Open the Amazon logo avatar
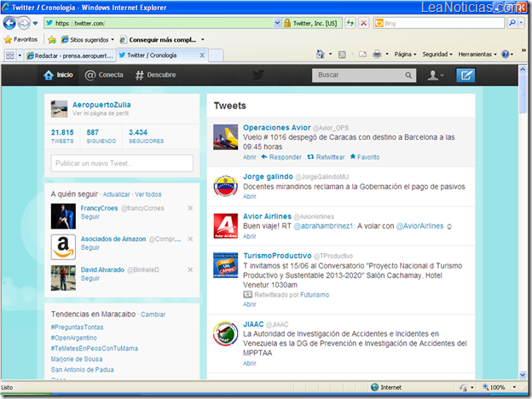532x399 pixels. coord(63,247)
